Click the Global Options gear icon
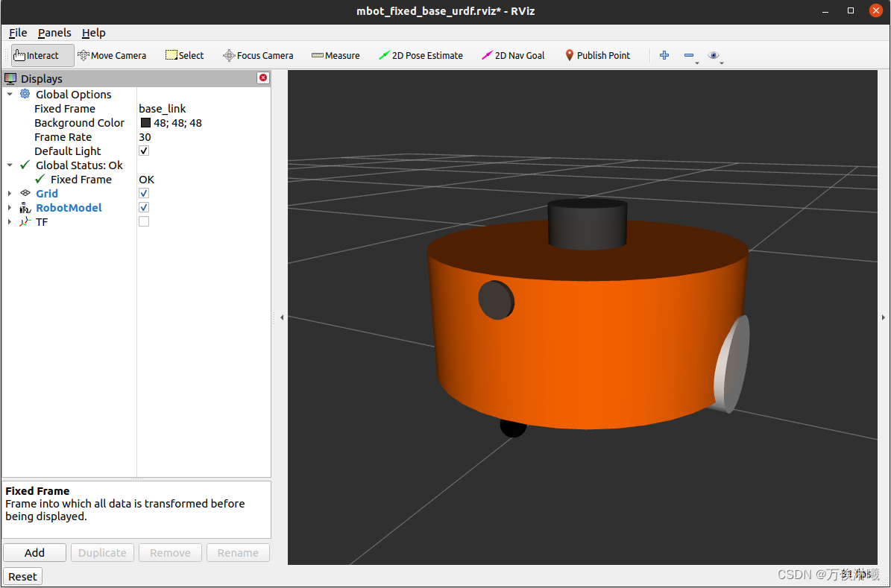This screenshot has height=588, width=891. click(25, 94)
